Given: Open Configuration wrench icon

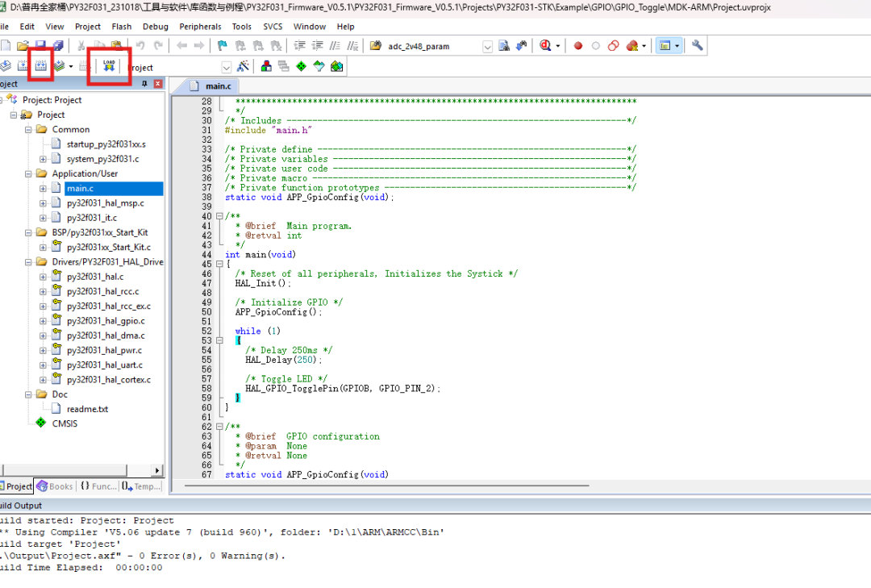Looking at the screenshot, I should click(x=698, y=46).
